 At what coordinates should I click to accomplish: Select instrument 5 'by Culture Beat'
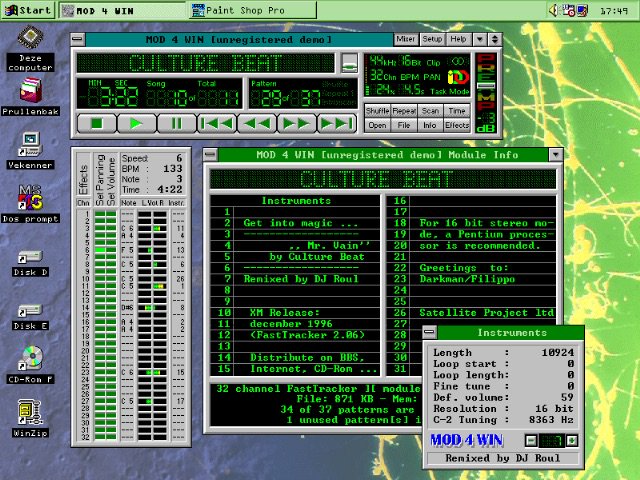295,257
